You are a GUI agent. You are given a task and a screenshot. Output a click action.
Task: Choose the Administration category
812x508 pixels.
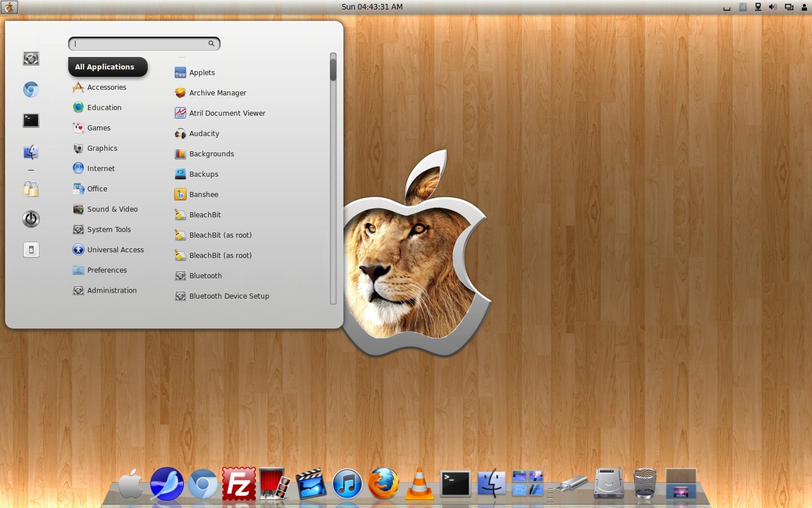tap(112, 291)
